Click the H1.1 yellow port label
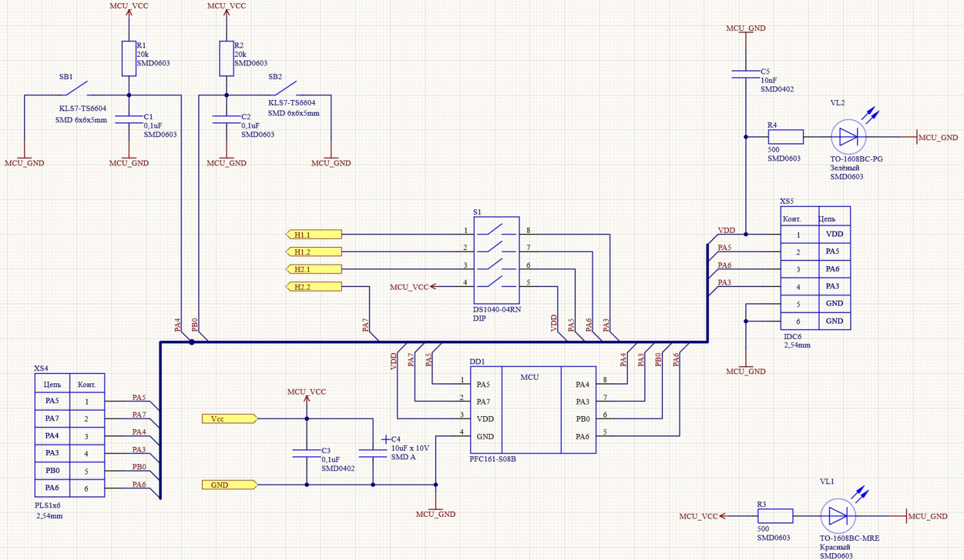This screenshot has width=964, height=560. pyautogui.click(x=314, y=235)
